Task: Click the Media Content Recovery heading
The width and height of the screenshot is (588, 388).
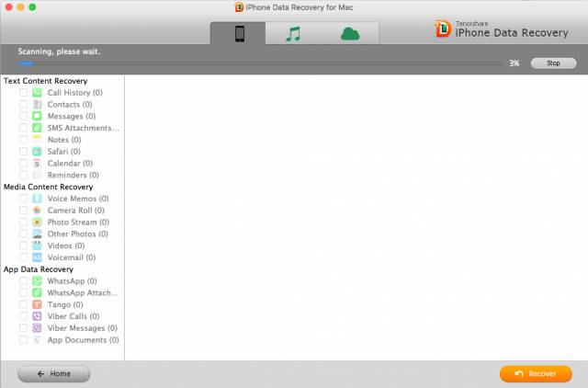Action: click(x=49, y=187)
